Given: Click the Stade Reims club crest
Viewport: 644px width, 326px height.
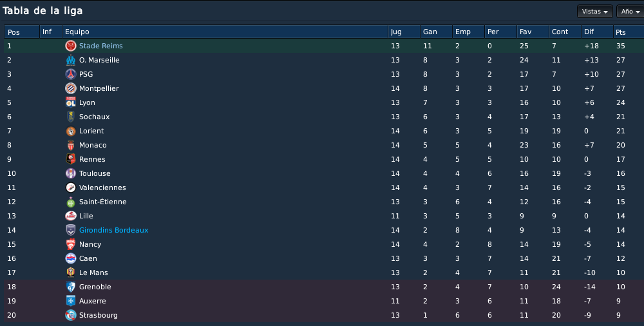Looking at the screenshot, I should [x=71, y=46].
